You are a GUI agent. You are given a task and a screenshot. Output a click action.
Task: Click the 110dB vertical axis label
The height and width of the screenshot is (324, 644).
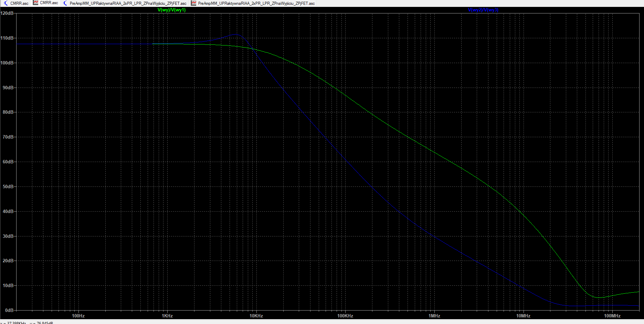pyautogui.click(x=7, y=38)
